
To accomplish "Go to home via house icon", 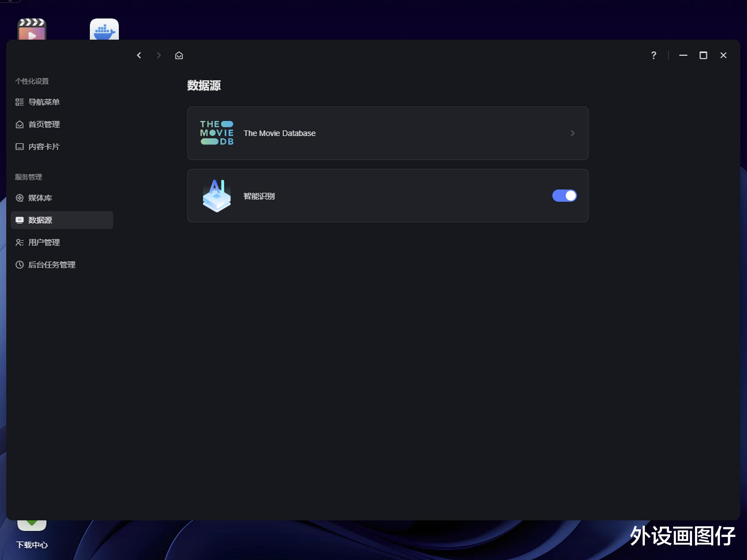I will click(179, 55).
